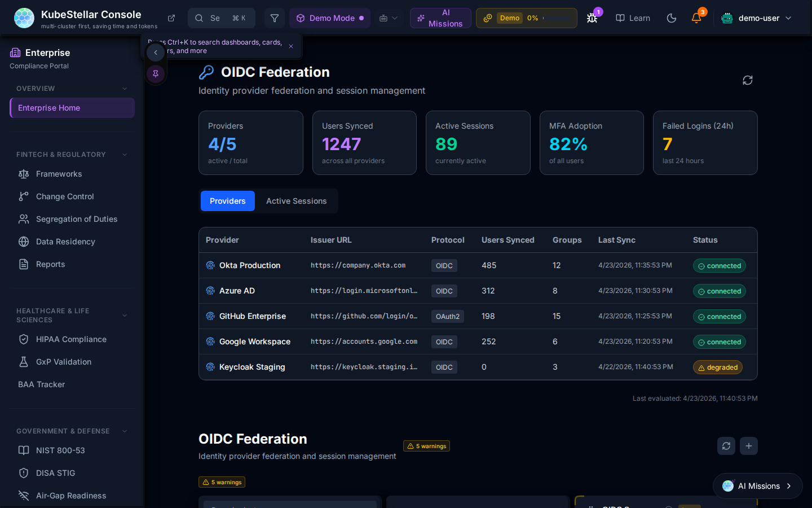Refresh the OIDC Federation page header
The image size is (812, 508).
748,80
